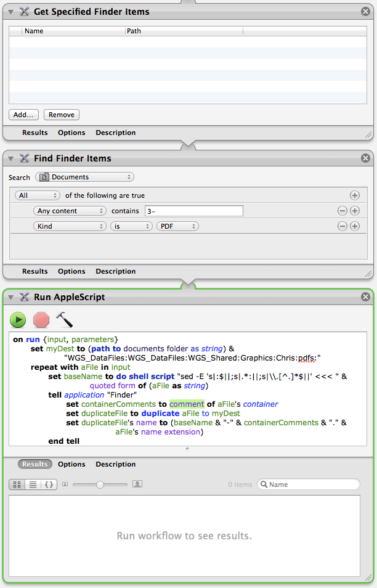
Task: Run the AppleScript with the green play button
Action: 18,320
